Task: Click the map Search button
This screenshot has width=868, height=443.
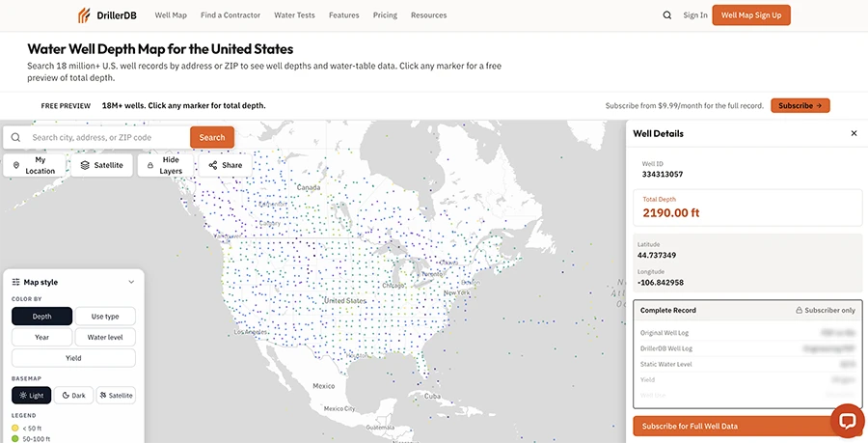Action: tap(212, 137)
